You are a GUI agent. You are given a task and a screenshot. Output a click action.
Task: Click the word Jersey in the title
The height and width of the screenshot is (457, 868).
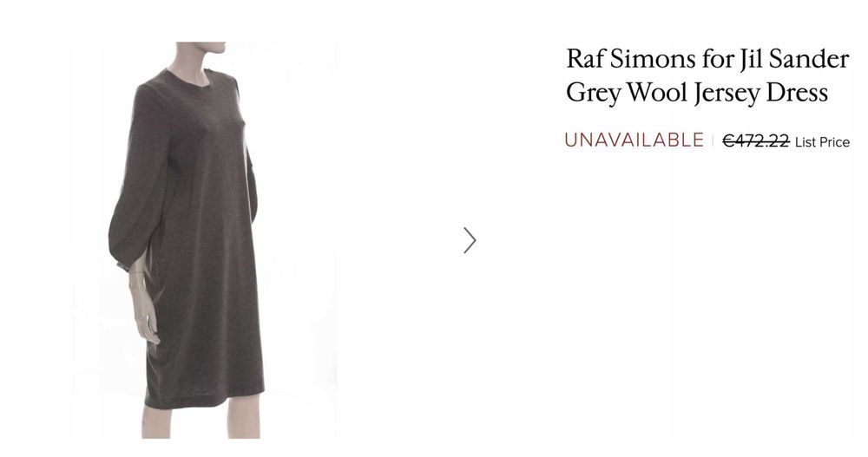(x=727, y=94)
